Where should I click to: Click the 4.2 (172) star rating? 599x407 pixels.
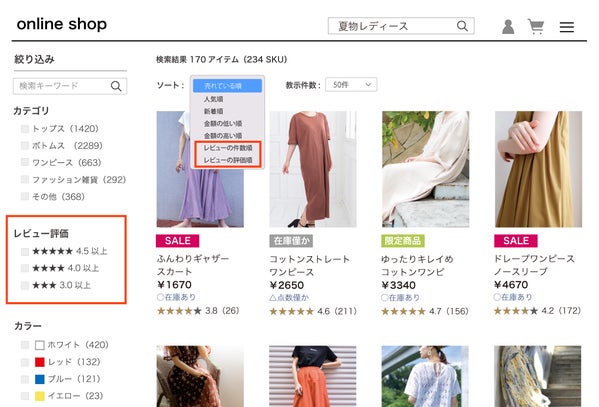tap(537, 311)
